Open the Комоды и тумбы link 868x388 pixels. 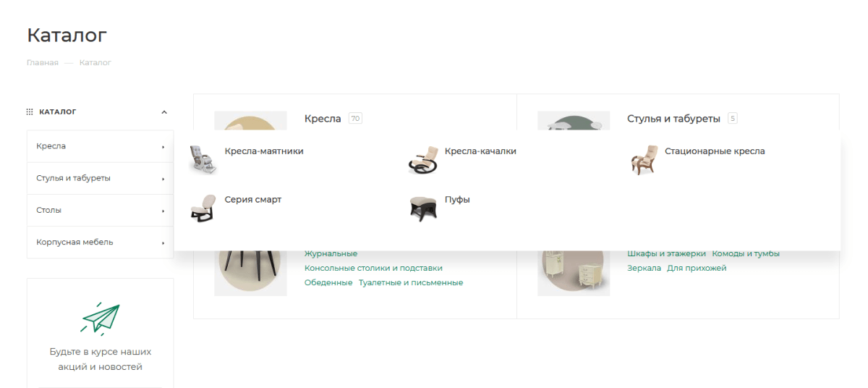(x=746, y=253)
